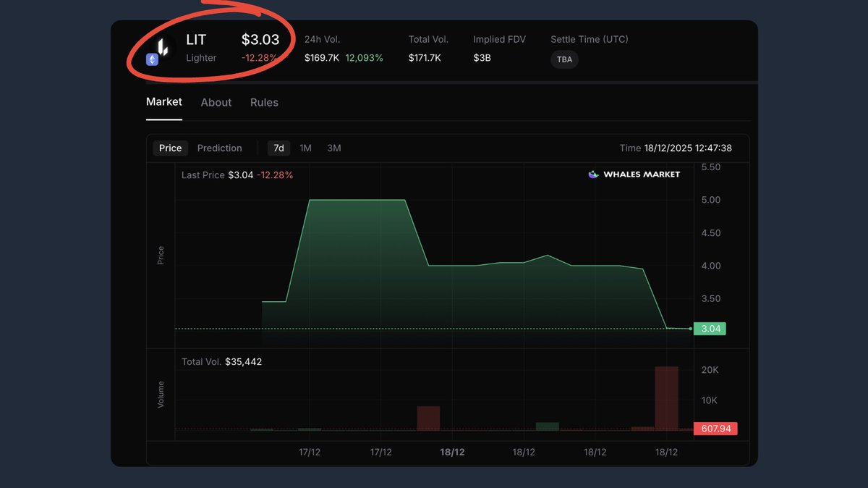Screen dimensions: 868x488
Task: Click the Settle Time (UTC) label
Action: [x=590, y=39]
